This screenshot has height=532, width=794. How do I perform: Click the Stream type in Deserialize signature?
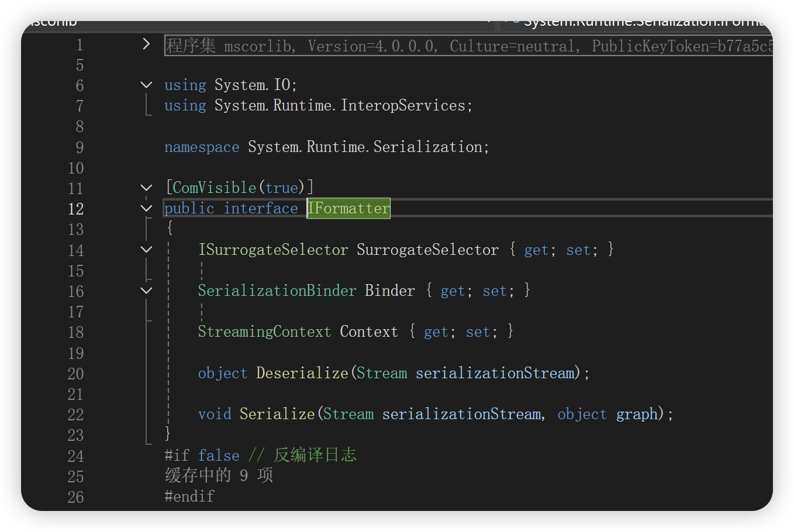[x=382, y=373]
